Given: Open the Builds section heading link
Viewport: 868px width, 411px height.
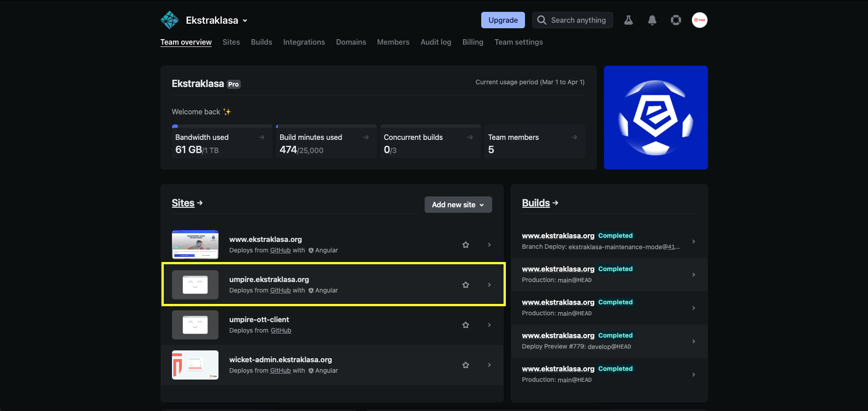Looking at the screenshot, I should (x=540, y=203).
